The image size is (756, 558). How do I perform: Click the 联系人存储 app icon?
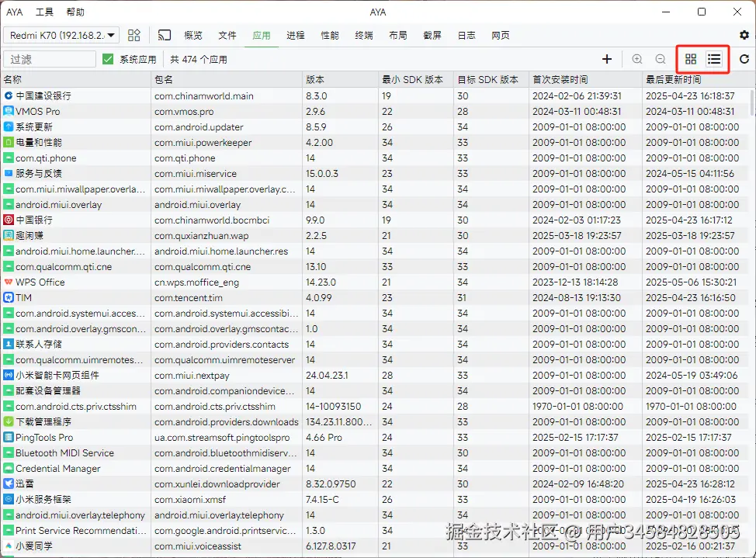click(x=9, y=344)
